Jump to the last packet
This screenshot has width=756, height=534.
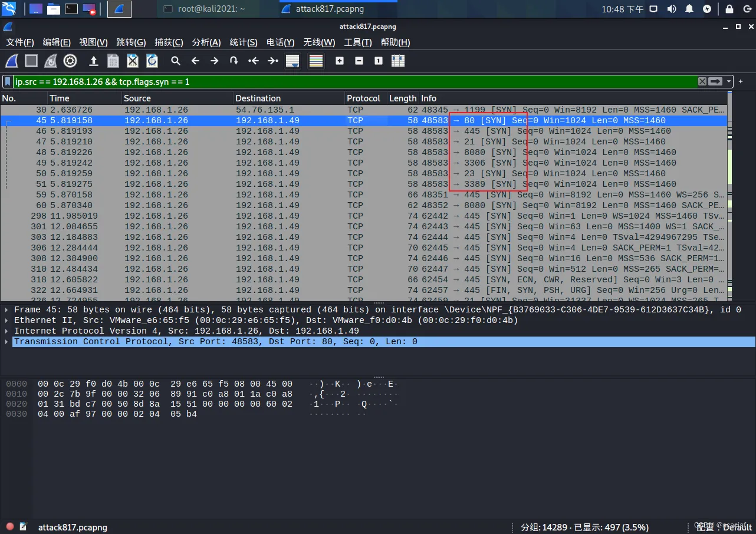click(273, 61)
